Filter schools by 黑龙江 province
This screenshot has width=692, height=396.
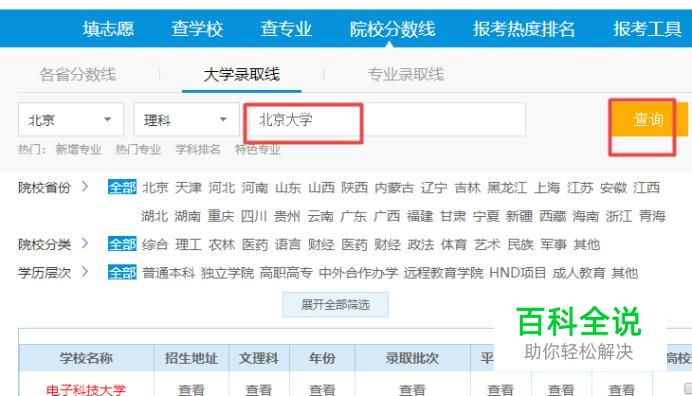tap(507, 188)
